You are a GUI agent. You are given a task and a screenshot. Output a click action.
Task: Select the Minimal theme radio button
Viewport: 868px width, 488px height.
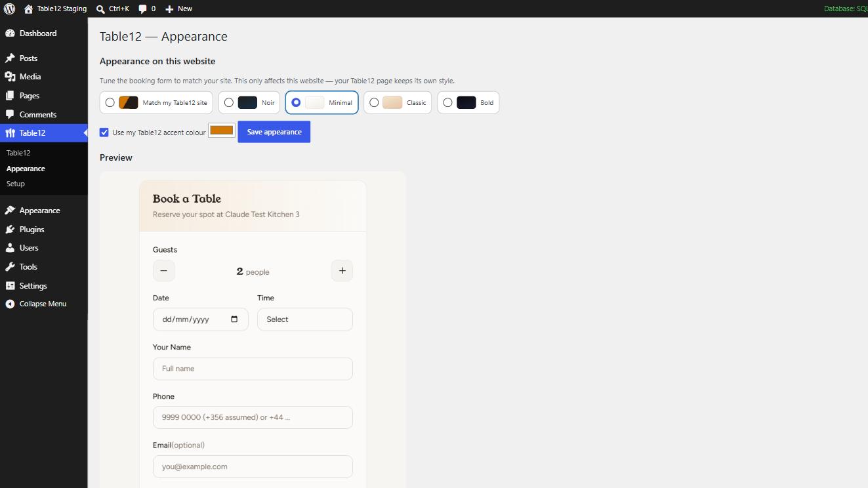pyautogui.click(x=296, y=102)
